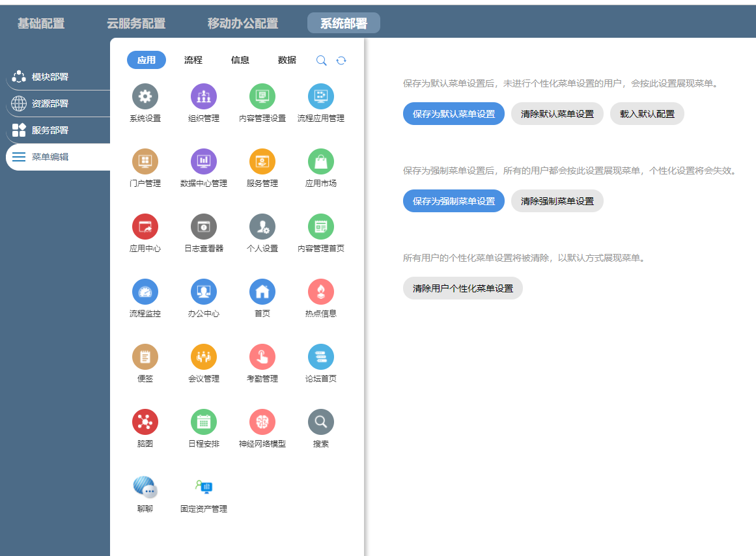This screenshot has height=556, width=756.
Task: Select the 应用 category tab
Action: 147,60
